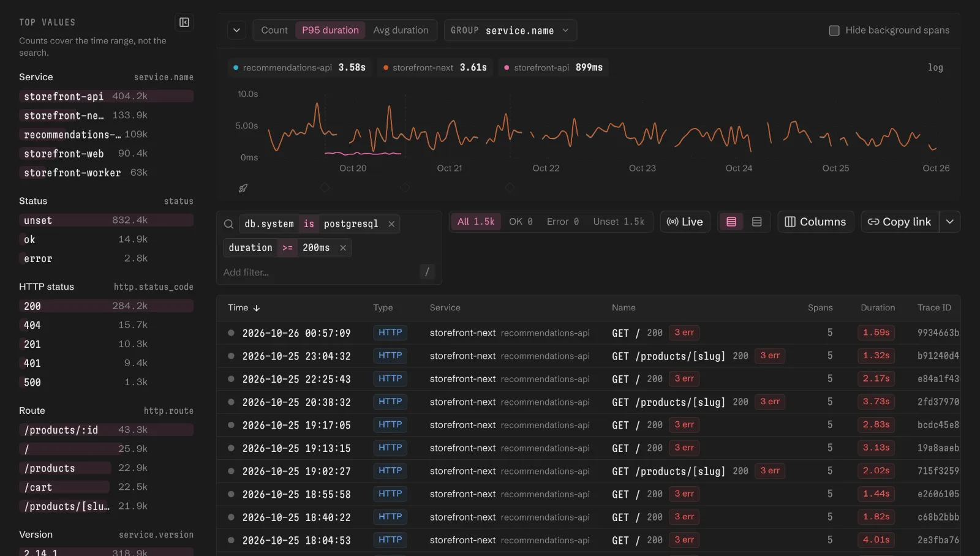Filter by Error 0 status

563,222
